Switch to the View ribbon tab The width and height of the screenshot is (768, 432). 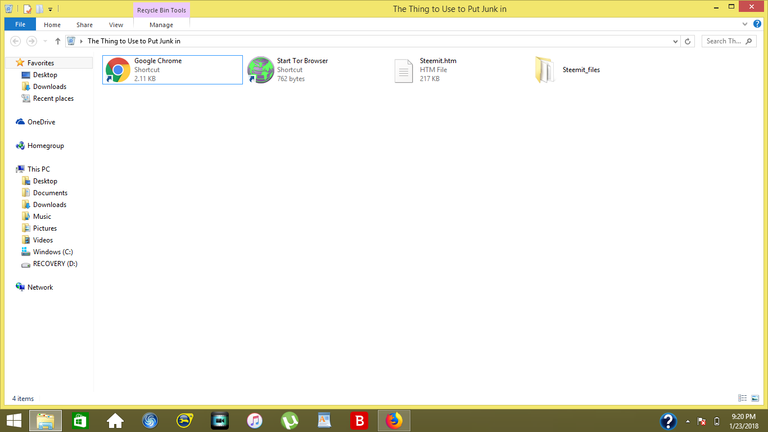click(116, 24)
